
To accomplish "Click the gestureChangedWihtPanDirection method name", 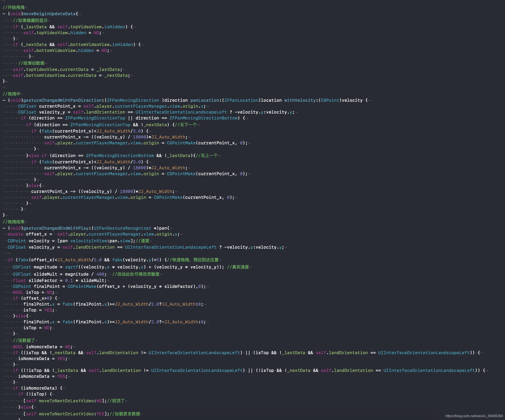I will [62, 100].
